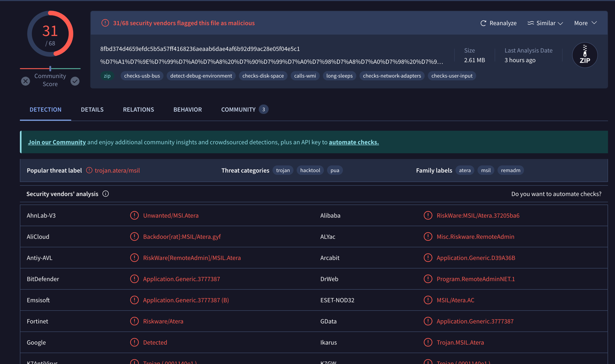Click the alert icon in DrWeb row
Viewport: 615px width, 364px height.
point(428,279)
